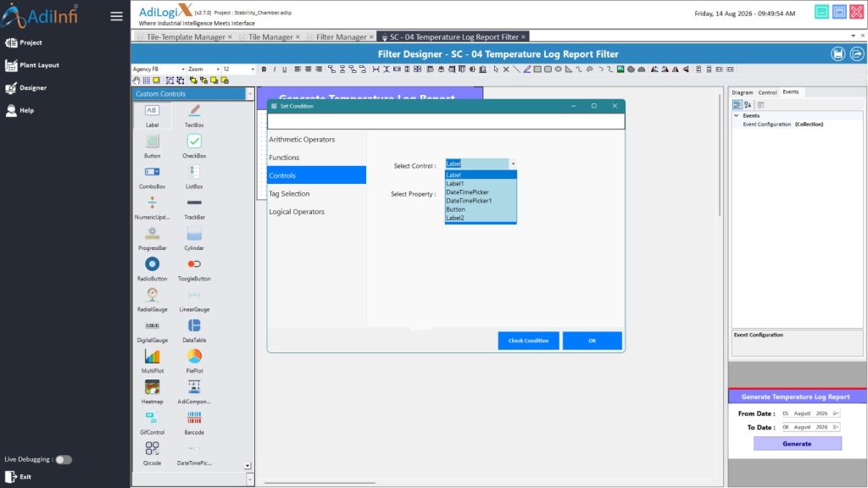Open the To Date calendar dropdown
868x488 pixels.
point(835,427)
